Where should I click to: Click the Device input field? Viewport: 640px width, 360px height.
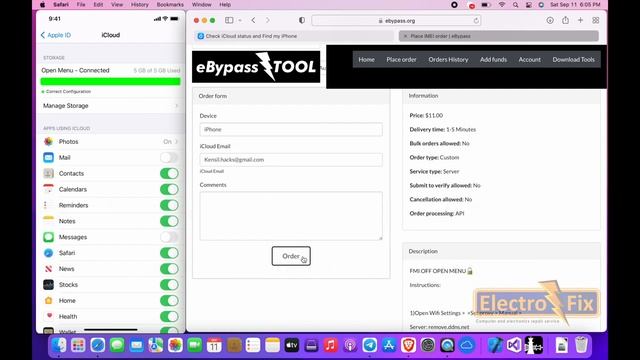tap(291, 129)
